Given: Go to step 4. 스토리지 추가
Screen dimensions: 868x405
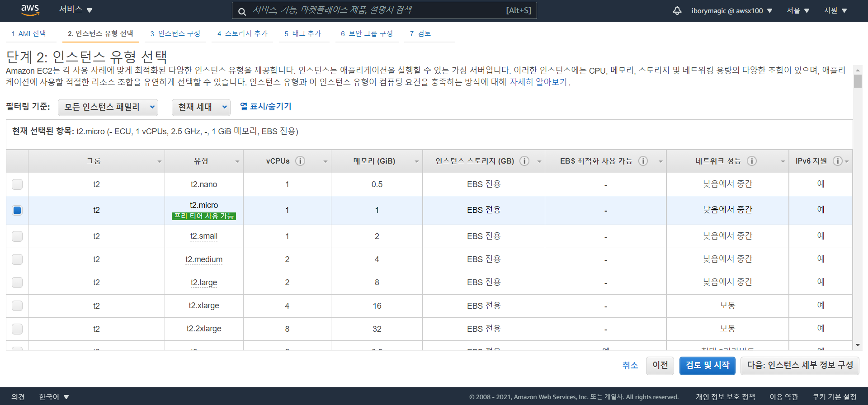Looking at the screenshot, I should click(242, 33).
